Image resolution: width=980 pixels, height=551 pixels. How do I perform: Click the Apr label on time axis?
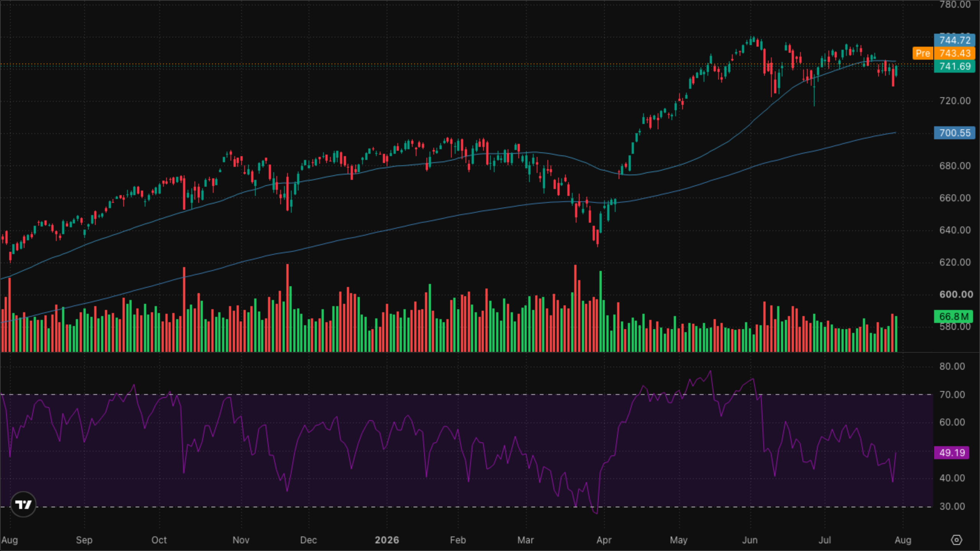point(604,540)
